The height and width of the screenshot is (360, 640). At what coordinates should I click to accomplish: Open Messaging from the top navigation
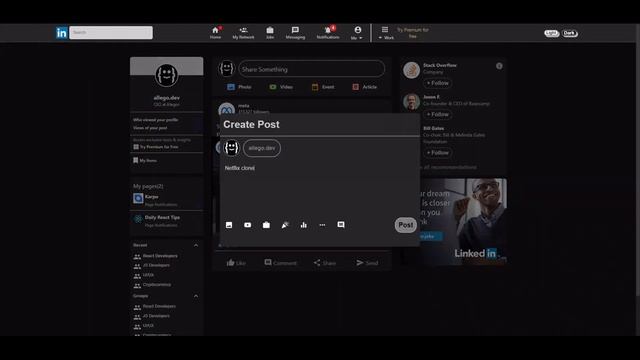[295, 33]
